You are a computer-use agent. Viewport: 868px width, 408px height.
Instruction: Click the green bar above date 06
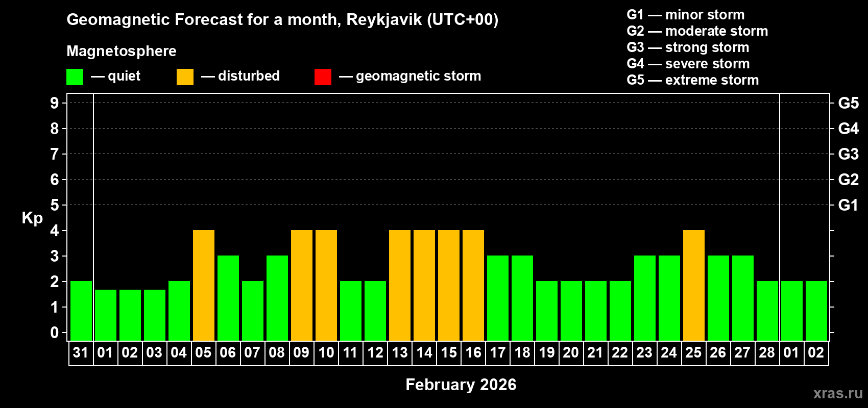coord(228,298)
